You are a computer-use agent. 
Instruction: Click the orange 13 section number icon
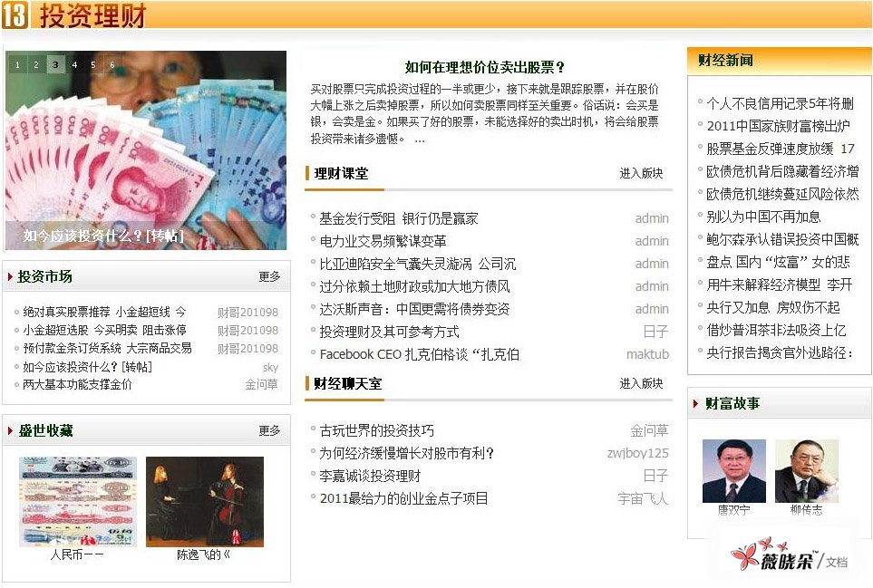pos(15,14)
